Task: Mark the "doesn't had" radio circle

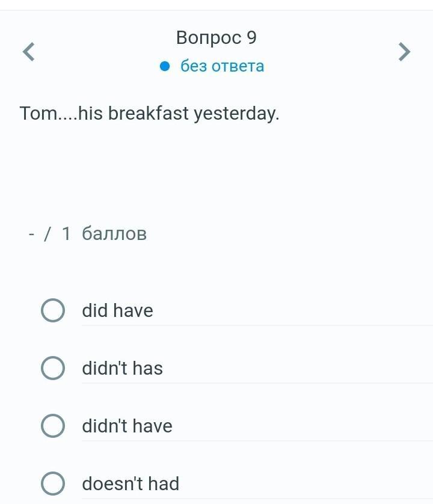Action: 53,484
